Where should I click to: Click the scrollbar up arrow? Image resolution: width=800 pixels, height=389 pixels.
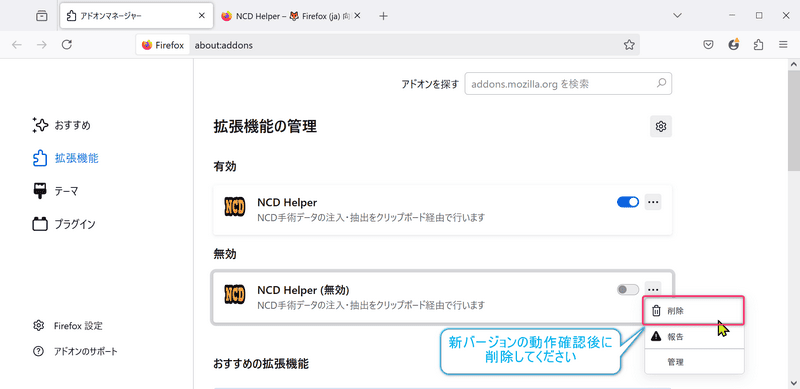[x=793, y=64]
